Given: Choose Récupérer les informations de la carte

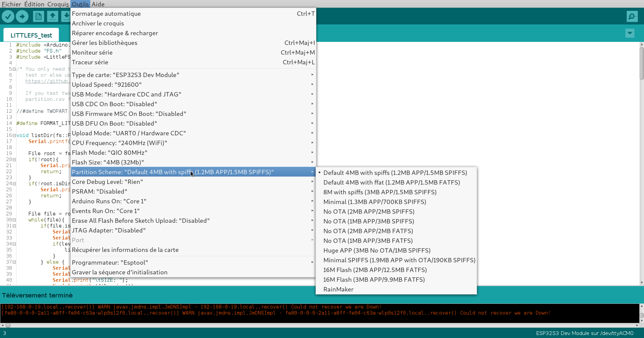Looking at the screenshot, I should point(193,250).
